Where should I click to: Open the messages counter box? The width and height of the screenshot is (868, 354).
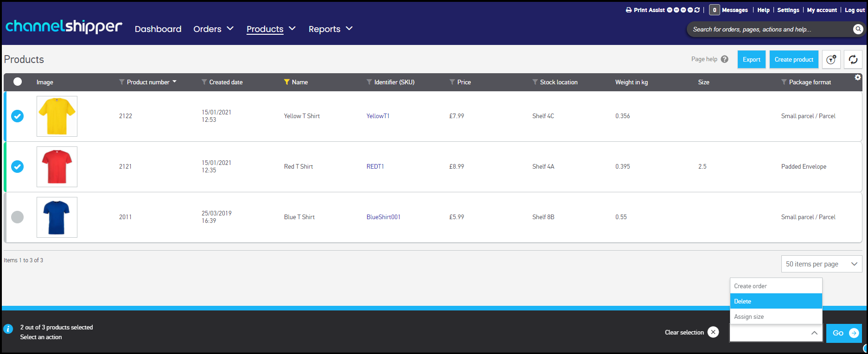pyautogui.click(x=714, y=10)
